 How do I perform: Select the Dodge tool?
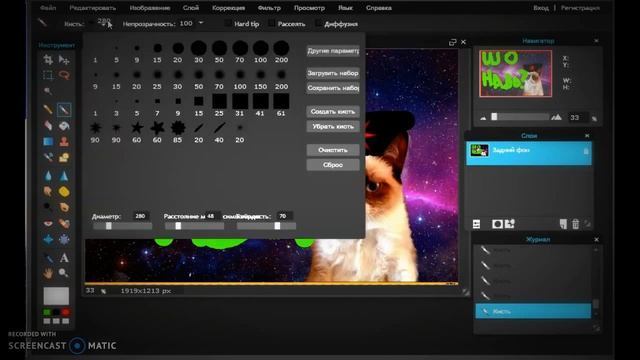48,207
